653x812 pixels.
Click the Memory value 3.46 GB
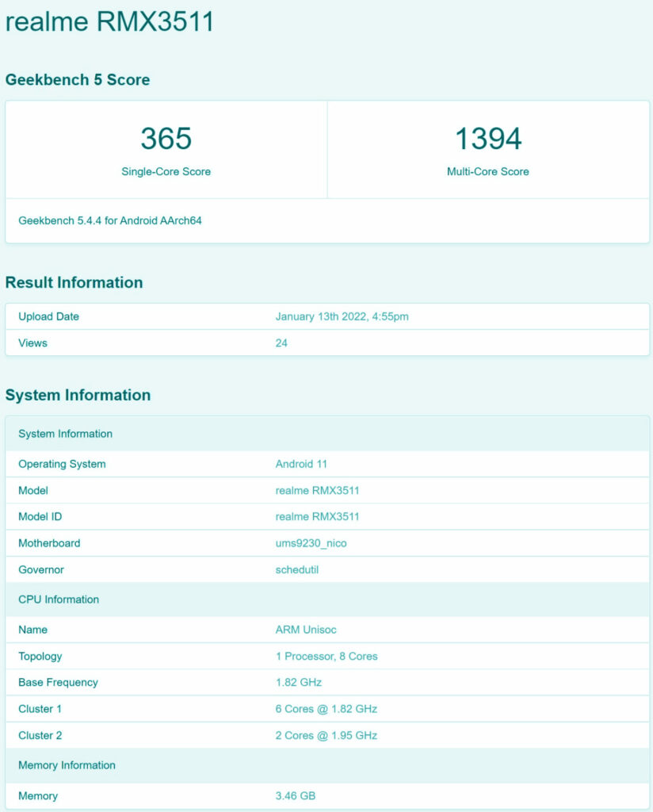point(297,795)
